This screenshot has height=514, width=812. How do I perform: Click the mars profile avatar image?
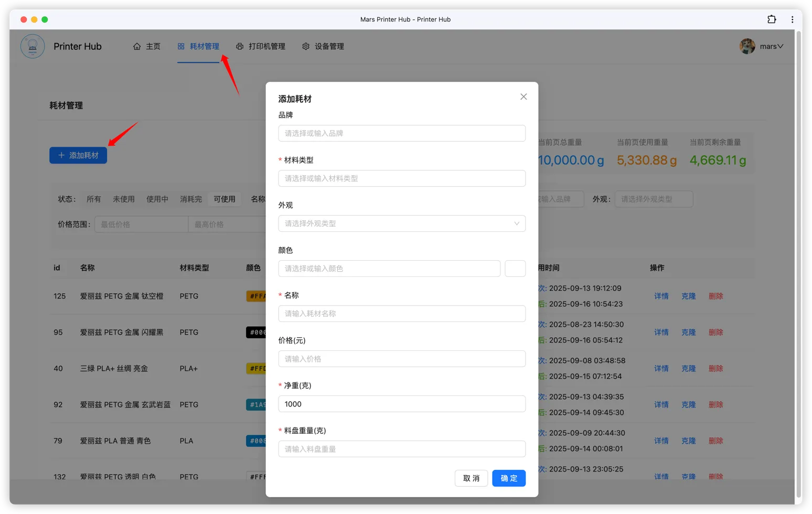tap(747, 46)
